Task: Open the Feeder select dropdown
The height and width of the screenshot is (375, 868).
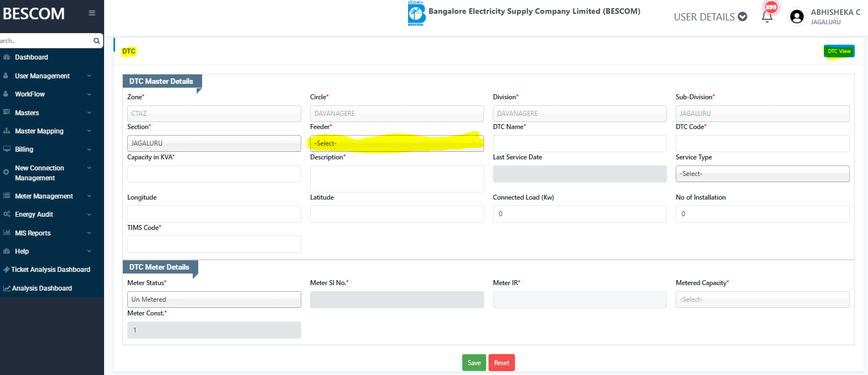Action: point(397,143)
